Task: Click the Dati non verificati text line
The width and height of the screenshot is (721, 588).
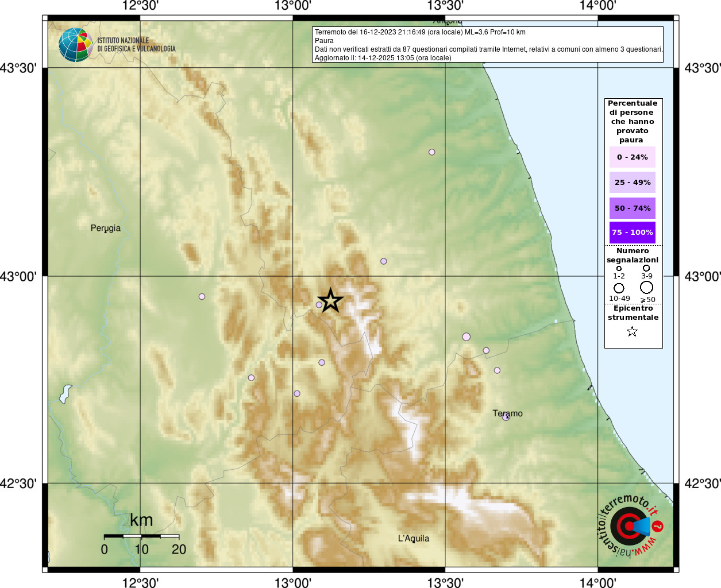Action: click(488, 49)
